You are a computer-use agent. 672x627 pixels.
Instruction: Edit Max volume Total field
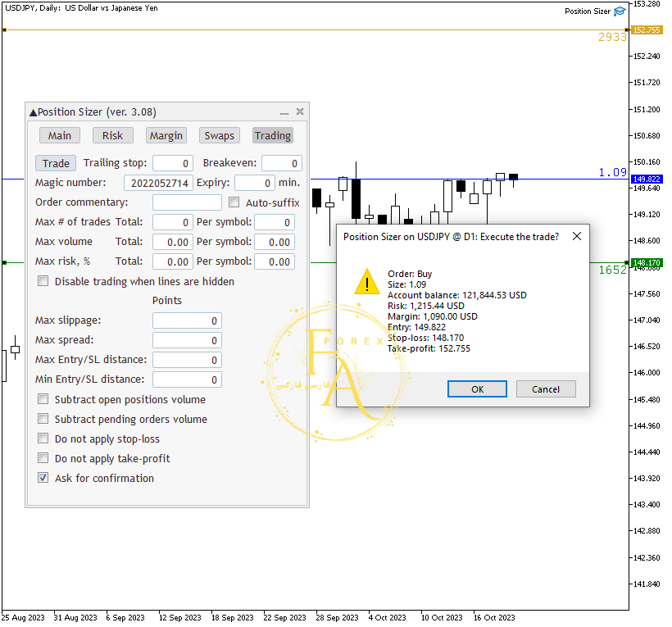click(x=173, y=242)
